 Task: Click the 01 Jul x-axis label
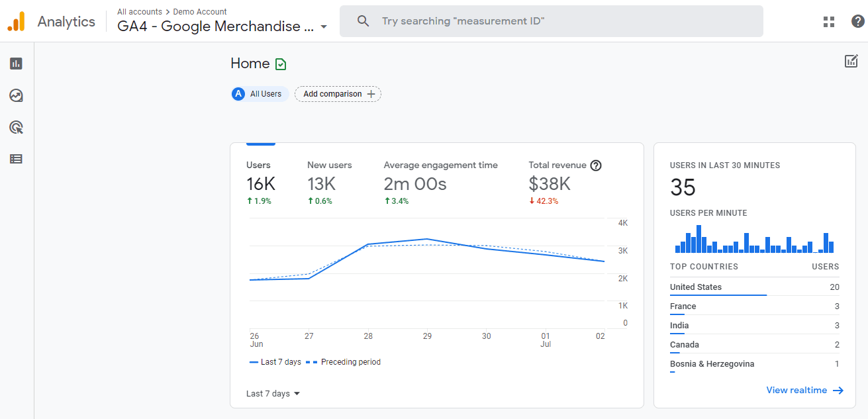(546, 340)
